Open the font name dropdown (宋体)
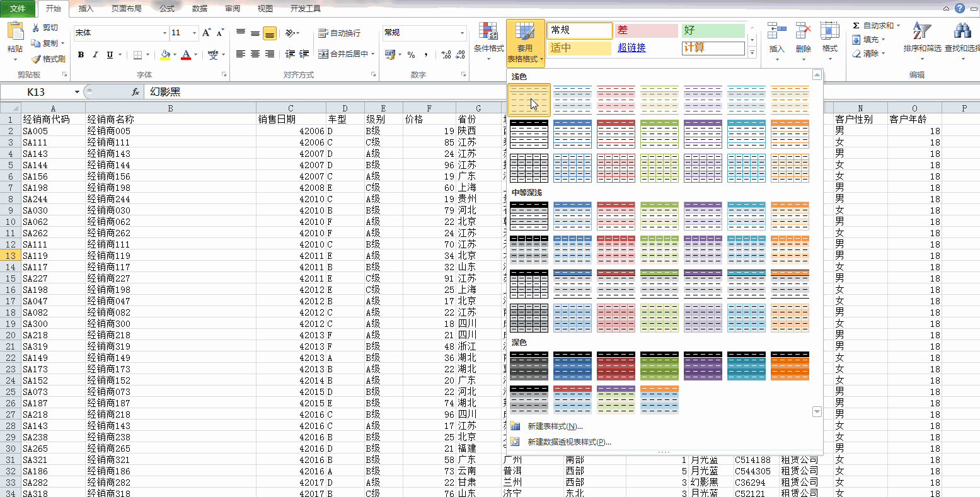This screenshot has width=980, height=497. pos(164,33)
